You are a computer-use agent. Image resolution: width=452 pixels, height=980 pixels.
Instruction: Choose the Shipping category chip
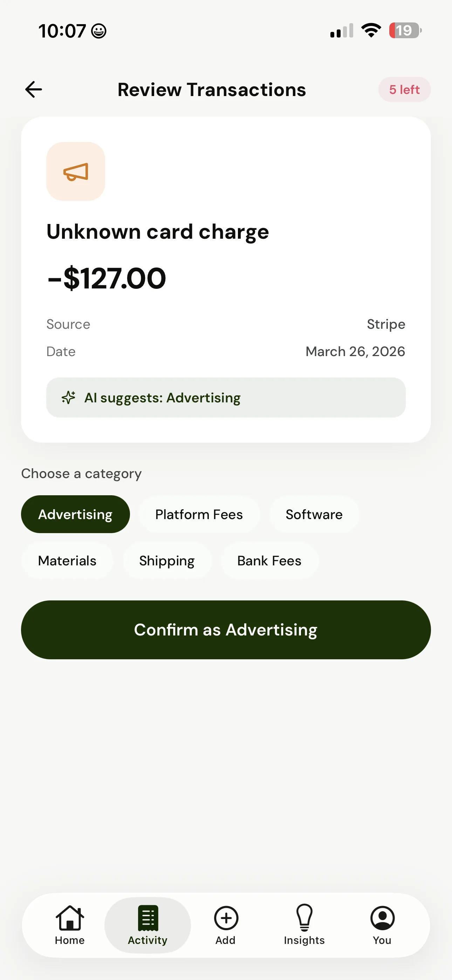(x=167, y=561)
